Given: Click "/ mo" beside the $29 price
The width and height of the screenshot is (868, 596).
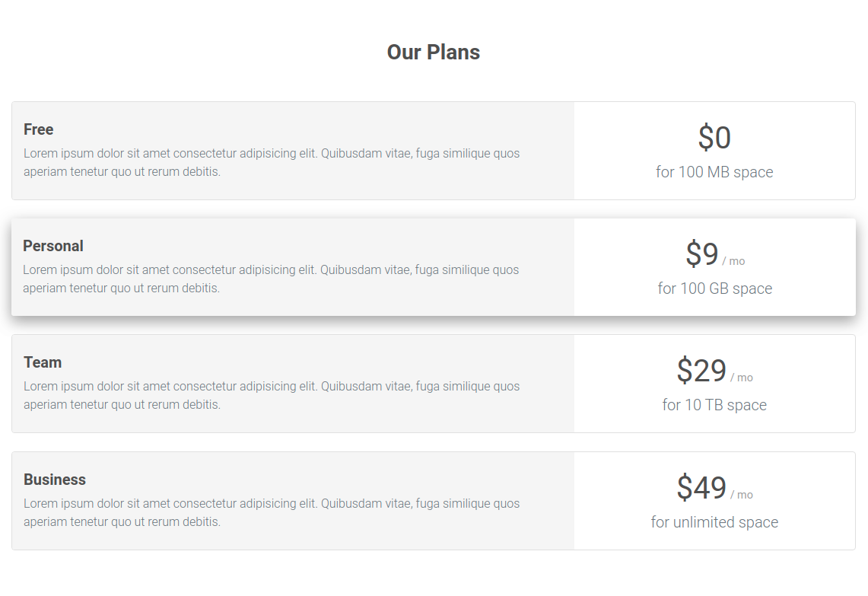Looking at the screenshot, I should click(742, 378).
